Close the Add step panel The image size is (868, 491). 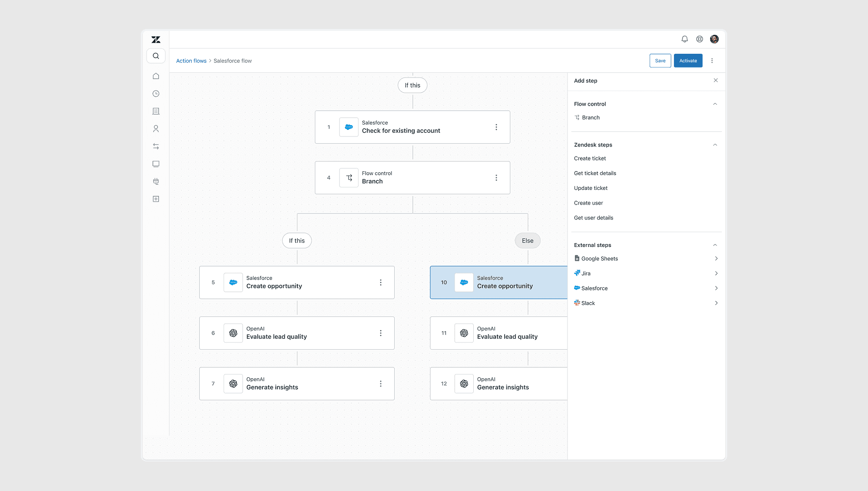click(x=716, y=80)
